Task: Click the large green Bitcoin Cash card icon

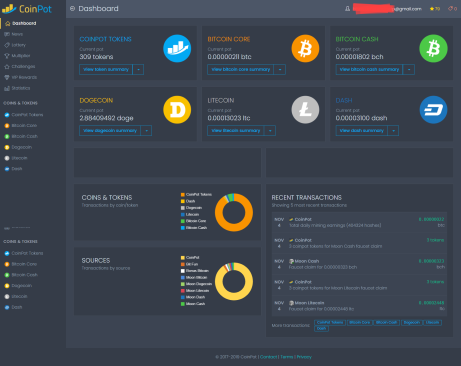Action: tap(433, 49)
